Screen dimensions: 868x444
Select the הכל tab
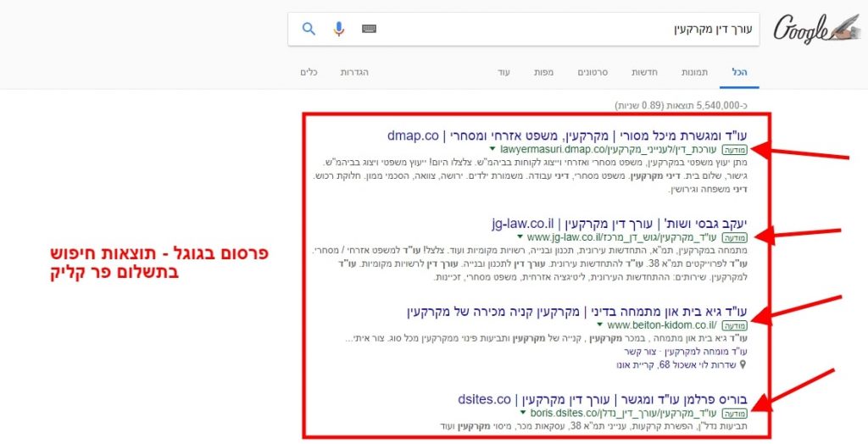click(739, 73)
